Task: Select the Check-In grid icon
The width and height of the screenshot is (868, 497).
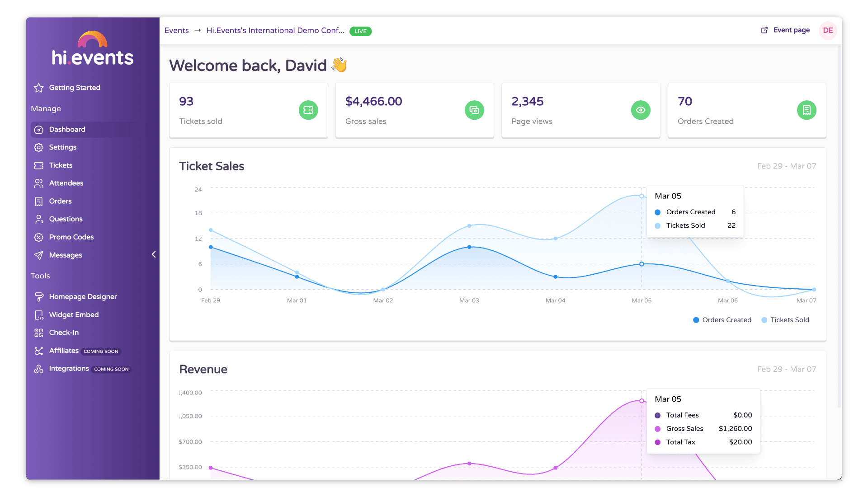Action: [39, 333]
